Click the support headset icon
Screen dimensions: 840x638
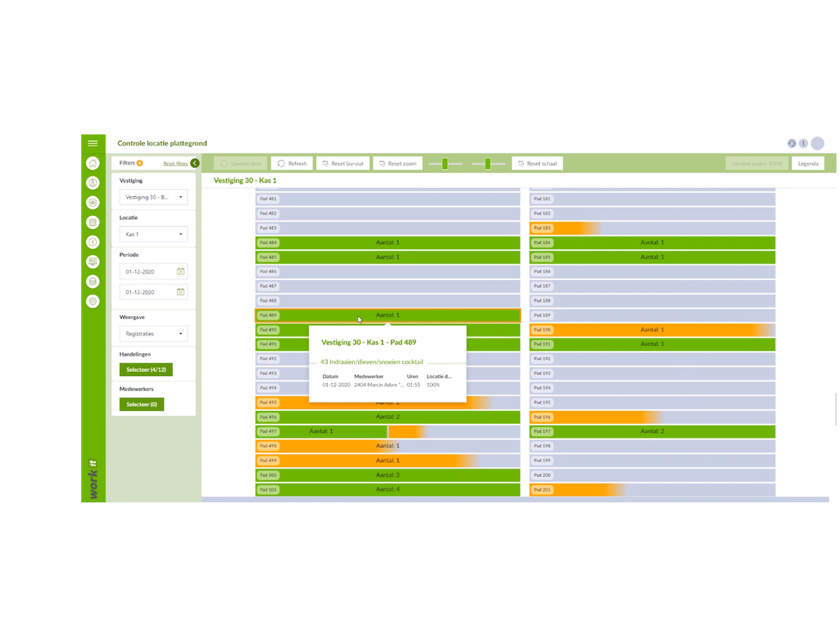pyautogui.click(x=792, y=144)
